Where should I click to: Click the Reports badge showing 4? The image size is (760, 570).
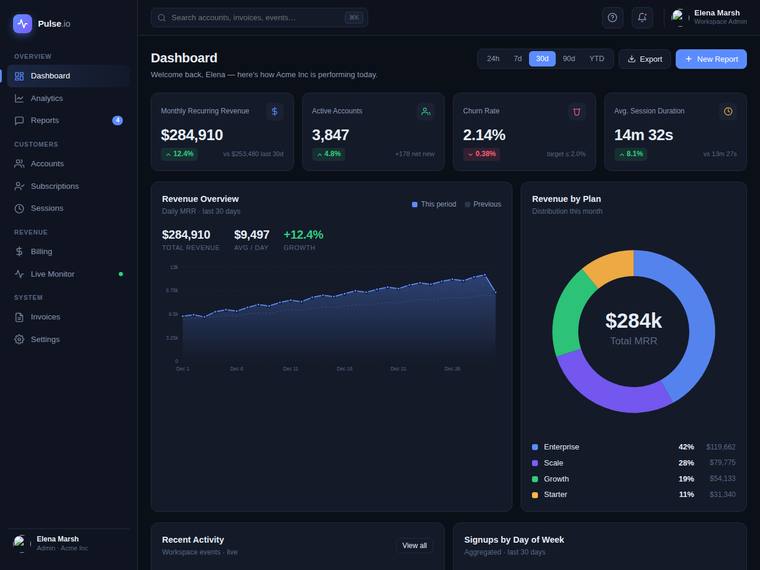[x=117, y=120]
